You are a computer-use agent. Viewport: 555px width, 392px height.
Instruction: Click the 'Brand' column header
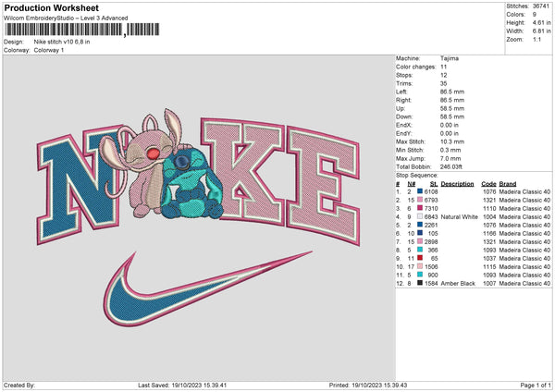508,184
